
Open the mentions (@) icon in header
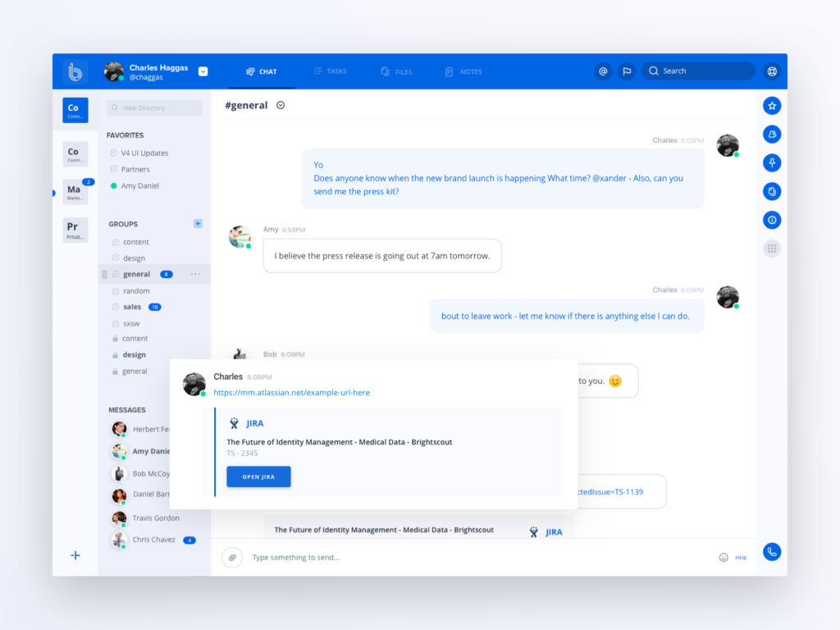coord(603,71)
